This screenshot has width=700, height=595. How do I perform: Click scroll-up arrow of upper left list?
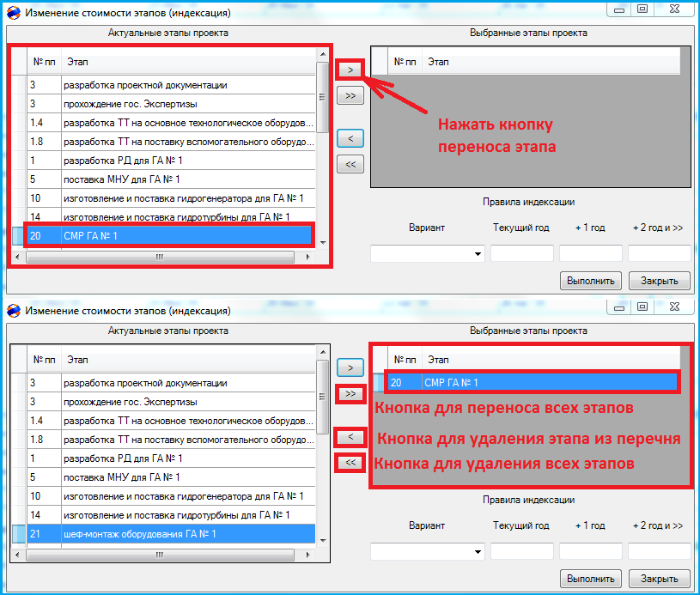pos(323,54)
